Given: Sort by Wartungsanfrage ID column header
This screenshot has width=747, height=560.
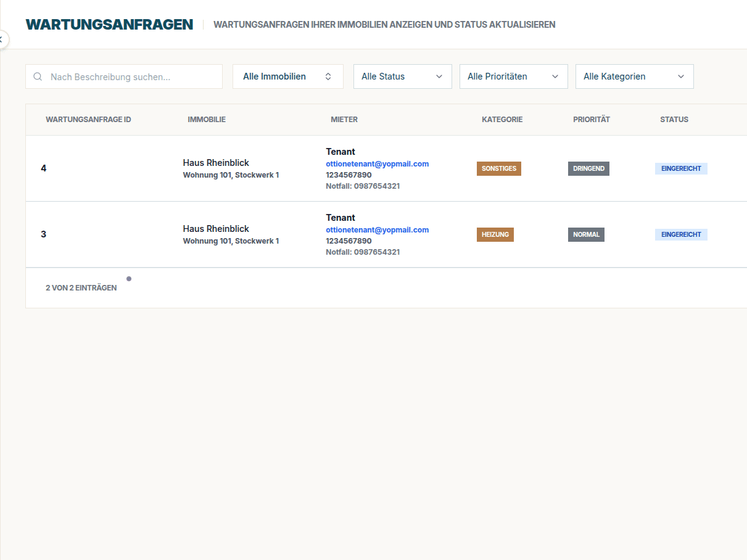Looking at the screenshot, I should 88,120.
